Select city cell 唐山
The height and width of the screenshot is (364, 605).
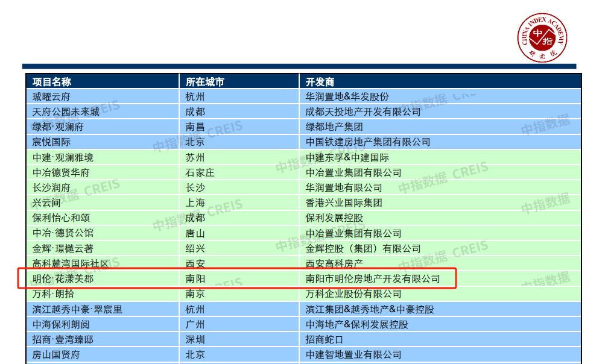[x=195, y=233]
